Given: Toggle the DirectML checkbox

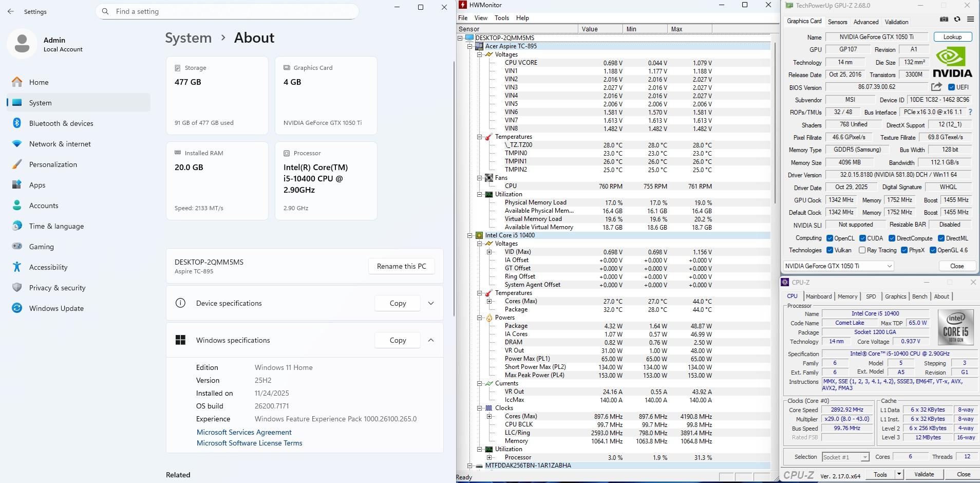Looking at the screenshot, I should (941, 238).
